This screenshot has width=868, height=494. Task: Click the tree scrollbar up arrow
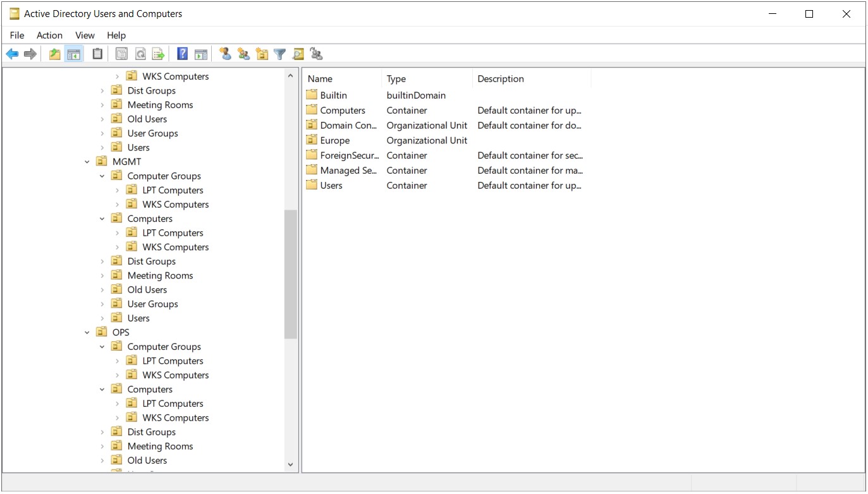[291, 76]
